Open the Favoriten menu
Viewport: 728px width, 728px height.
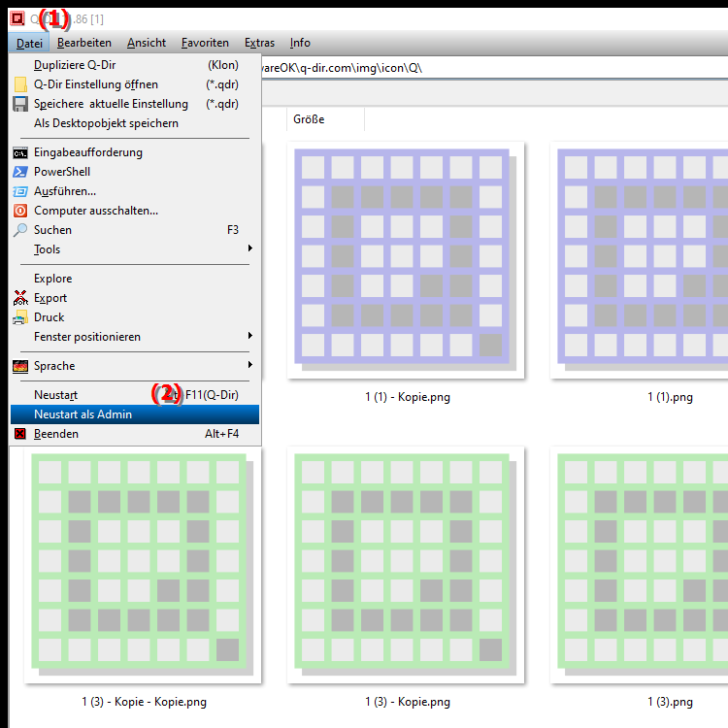(x=205, y=43)
